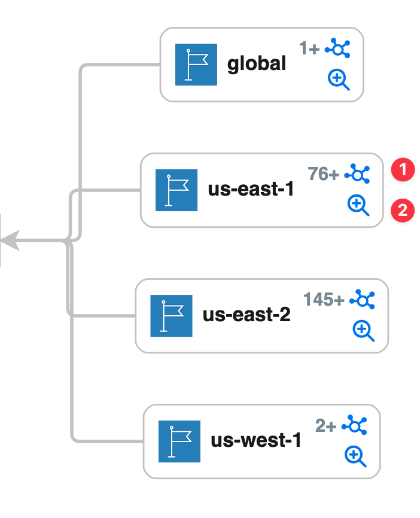Viewport: 420px width, 518px height.
Task: Open the graph icon on us-west-1 node
Action: [x=354, y=426]
